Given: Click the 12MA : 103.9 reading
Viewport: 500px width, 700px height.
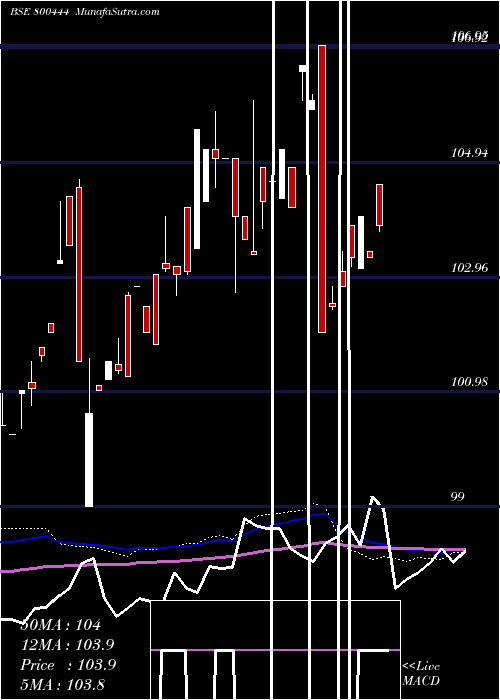Looking at the screenshot, I should 67,645.
